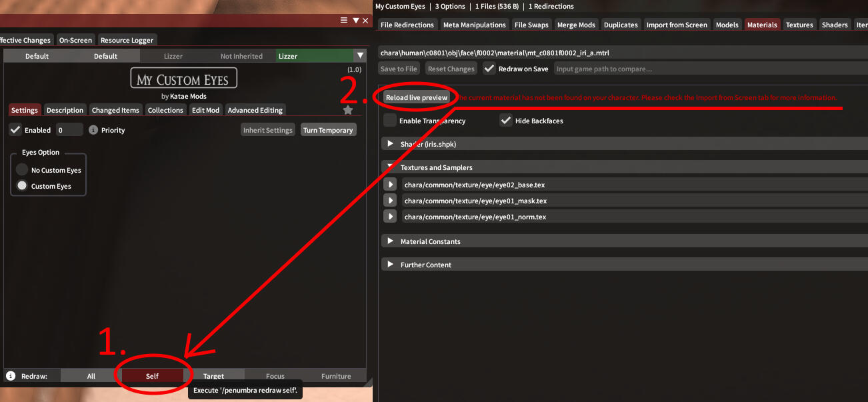Open the Changed Items tab
The width and height of the screenshot is (868, 402).
click(115, 110)
